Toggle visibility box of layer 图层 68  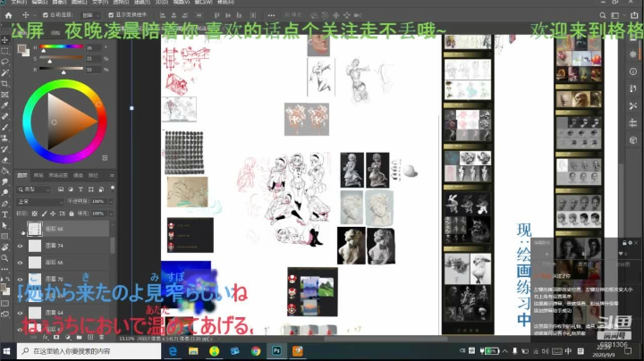point(20,229)
